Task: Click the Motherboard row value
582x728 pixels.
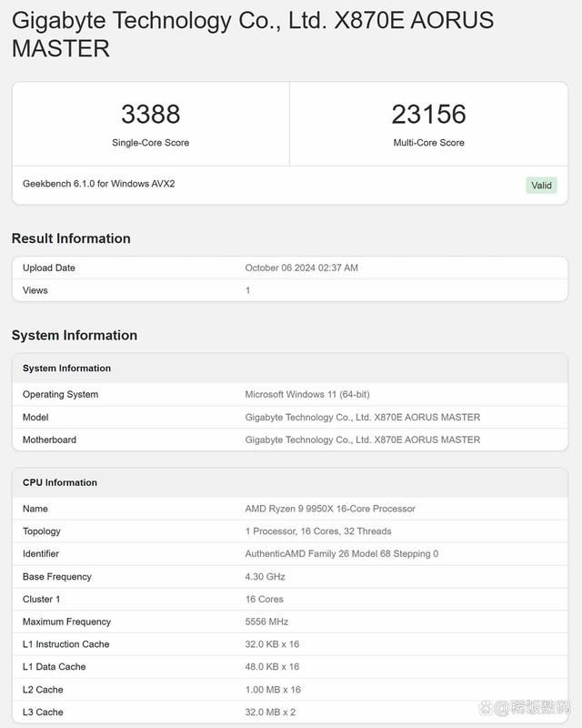Action: click(362, 440)
